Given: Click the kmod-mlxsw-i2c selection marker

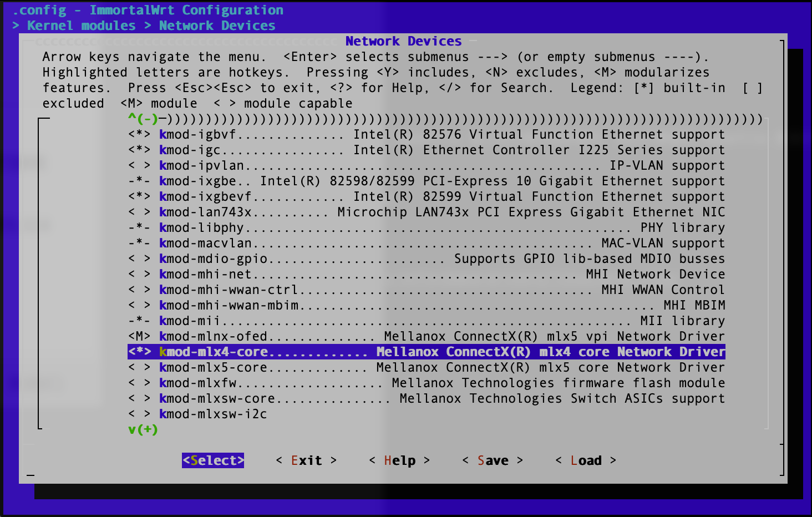Looking at the screenshot, I should [139, 414].
